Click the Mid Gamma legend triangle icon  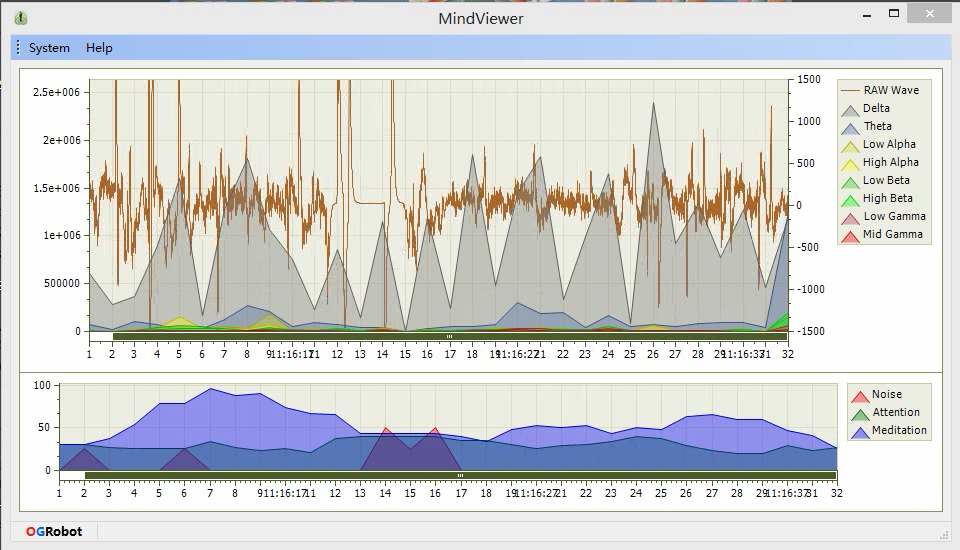(850, 236)
